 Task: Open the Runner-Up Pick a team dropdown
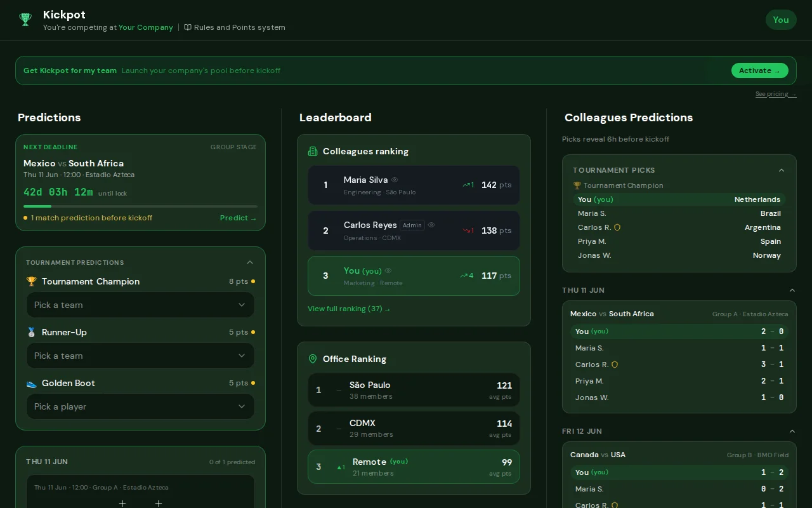(140, 356)
